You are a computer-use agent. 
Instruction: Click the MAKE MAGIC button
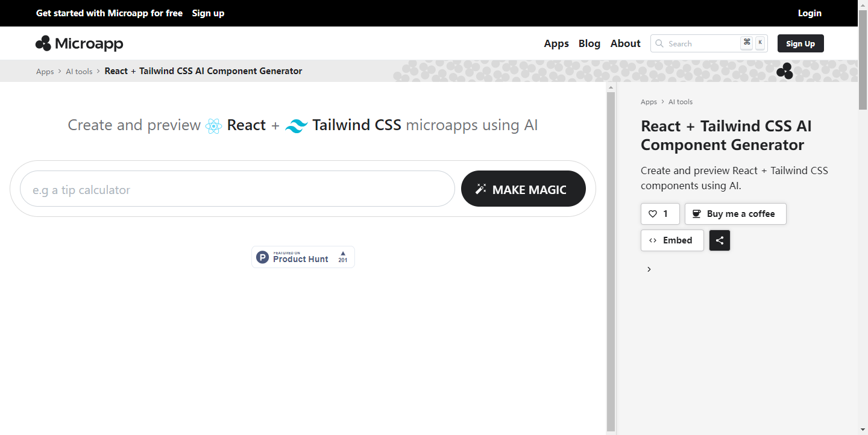coord(523,189)
